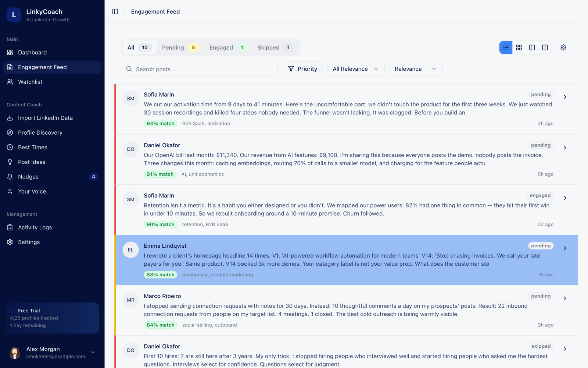Open Dashboard from the sidebar
The width and height of the screenshot is (588, 368).
point(52,52)
